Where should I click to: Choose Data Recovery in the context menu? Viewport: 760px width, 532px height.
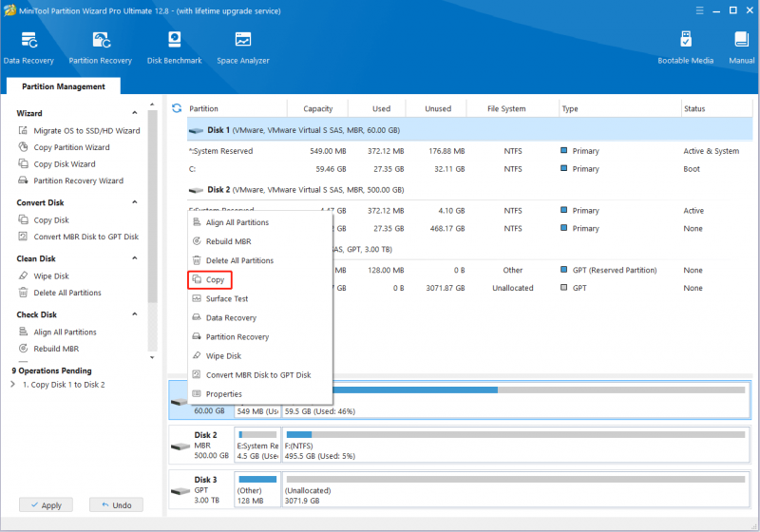click(260, 318)
